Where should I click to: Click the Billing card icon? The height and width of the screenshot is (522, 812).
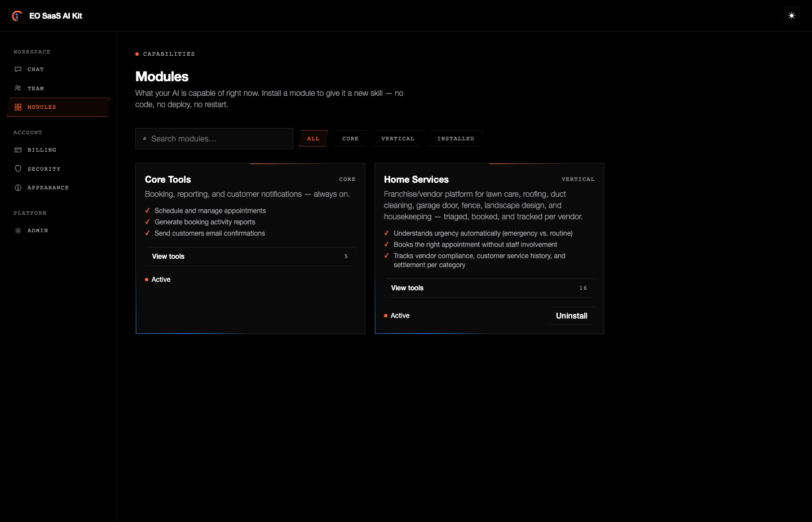pyautogui.click(x=18, y=150)
